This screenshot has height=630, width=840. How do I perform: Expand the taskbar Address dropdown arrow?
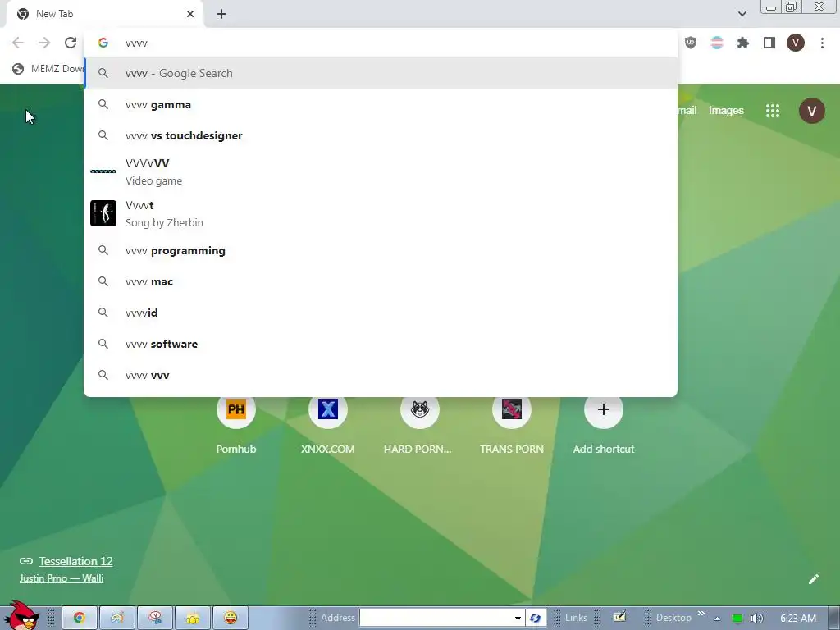coord(518,618)
